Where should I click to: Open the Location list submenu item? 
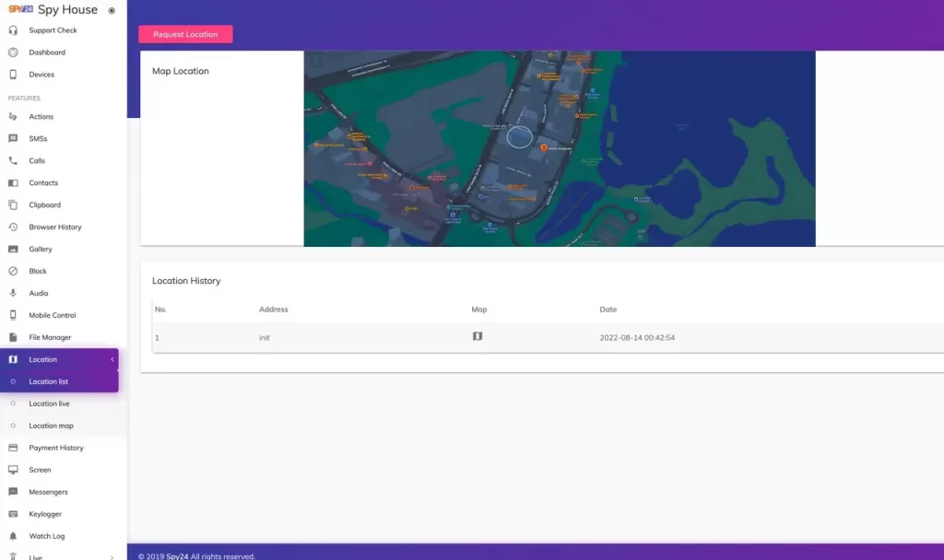(x=59, y=381)
